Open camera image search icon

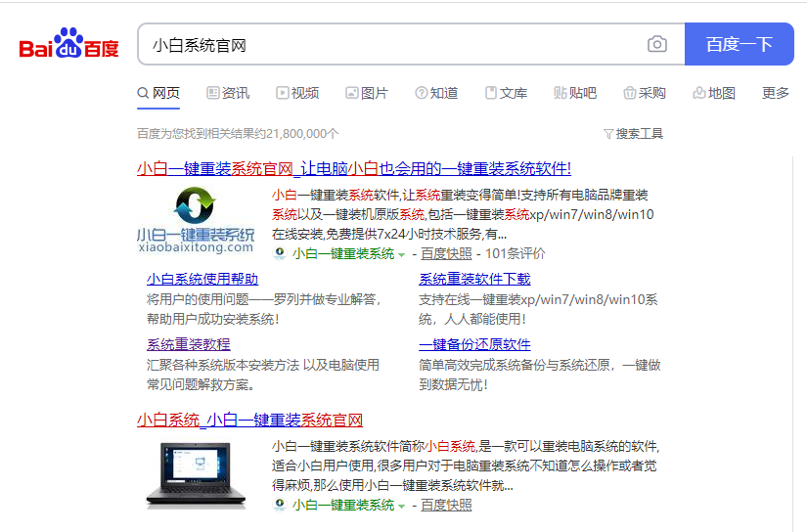coord(656,44)
